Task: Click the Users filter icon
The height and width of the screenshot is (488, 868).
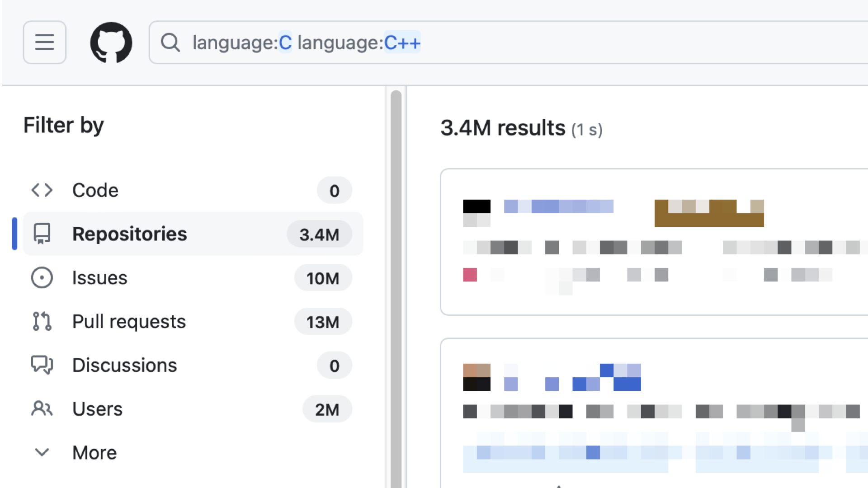Action: point(42,409)
